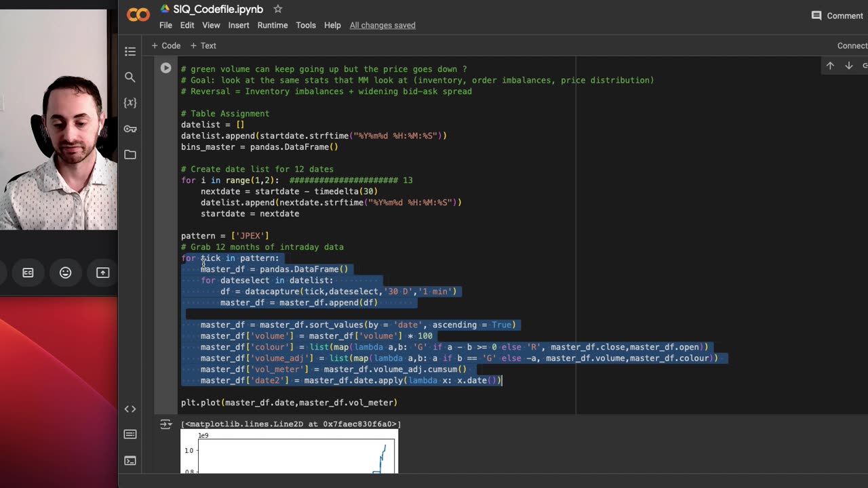Viewport: 868px width, 488px height.
Task: Open the Tools menu
Action: coord(306,25)
